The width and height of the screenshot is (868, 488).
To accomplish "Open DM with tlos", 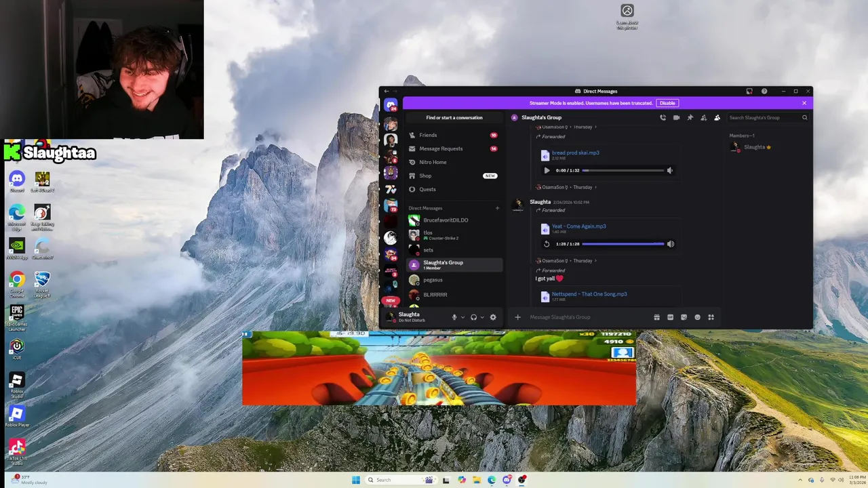I will [x=454, y=235].
